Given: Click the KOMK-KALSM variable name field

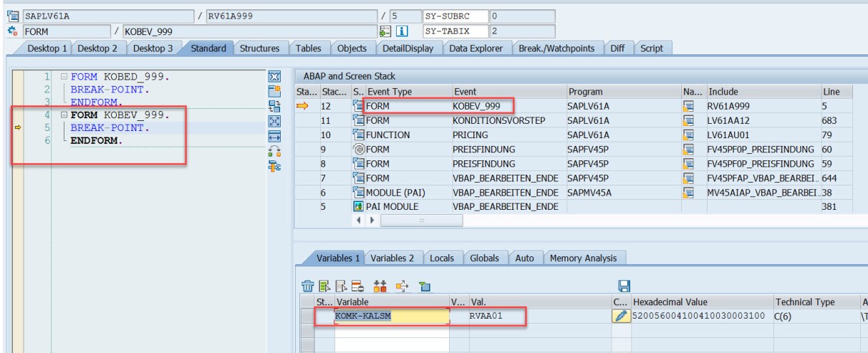Looking at the screenshot, I should click(x=390, y=314).
